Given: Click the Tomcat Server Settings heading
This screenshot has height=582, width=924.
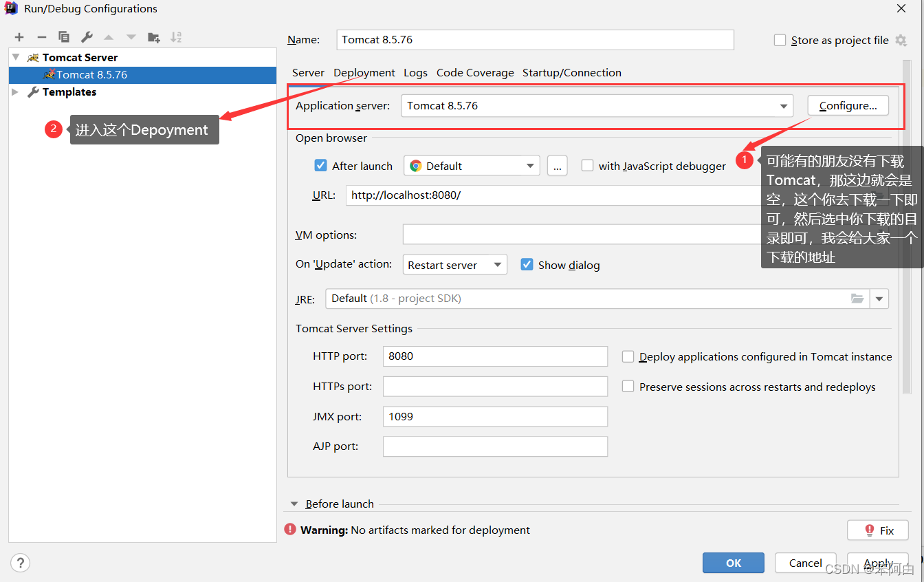Looking at the screenshot, I should coord(354,329).
